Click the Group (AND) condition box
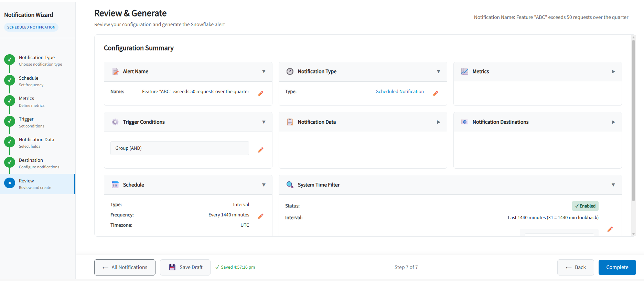Screen dimensions: 644x281 pos(180,148)
